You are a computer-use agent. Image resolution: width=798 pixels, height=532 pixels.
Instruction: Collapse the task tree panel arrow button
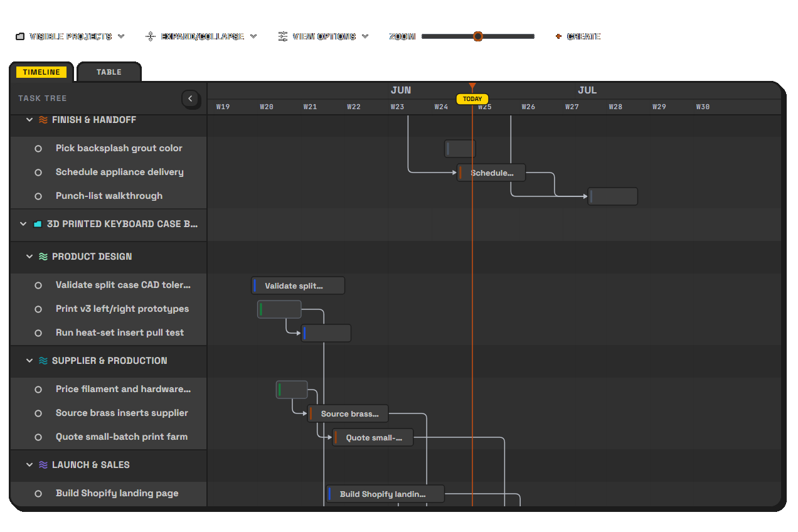(191, 98)
